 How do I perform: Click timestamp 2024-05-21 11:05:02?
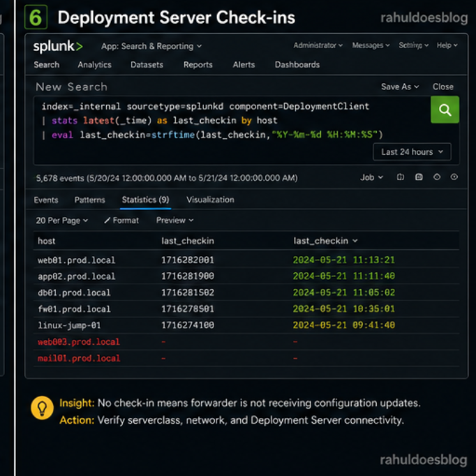[343, 292]
